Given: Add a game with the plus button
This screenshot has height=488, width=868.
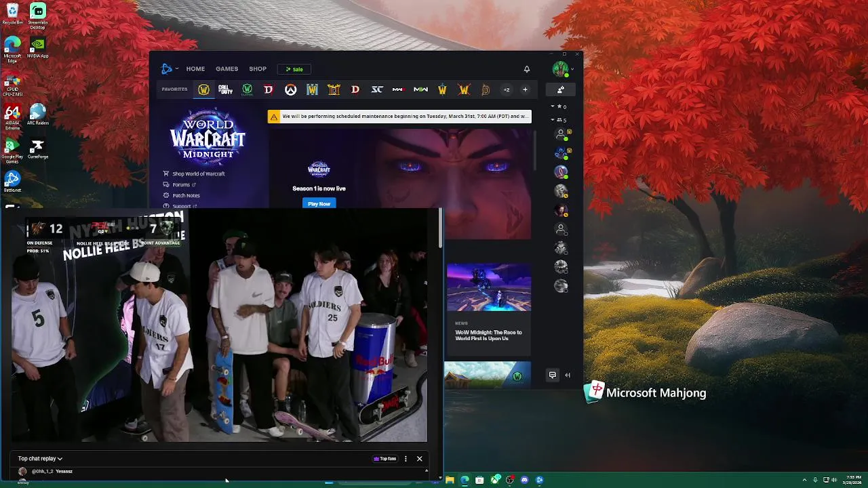Looking at the screenshot, I should click(x=525, y=89).
